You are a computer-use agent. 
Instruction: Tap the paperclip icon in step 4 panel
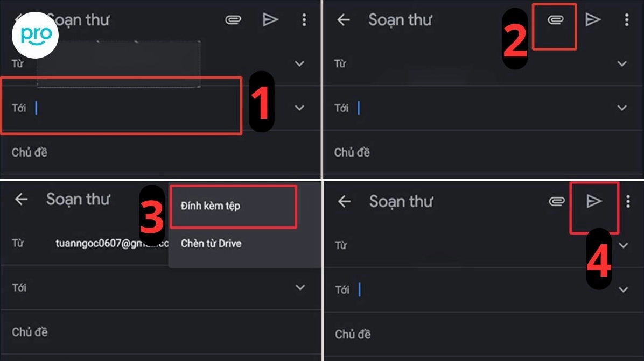pyautogui.click(x=555, y=201)
